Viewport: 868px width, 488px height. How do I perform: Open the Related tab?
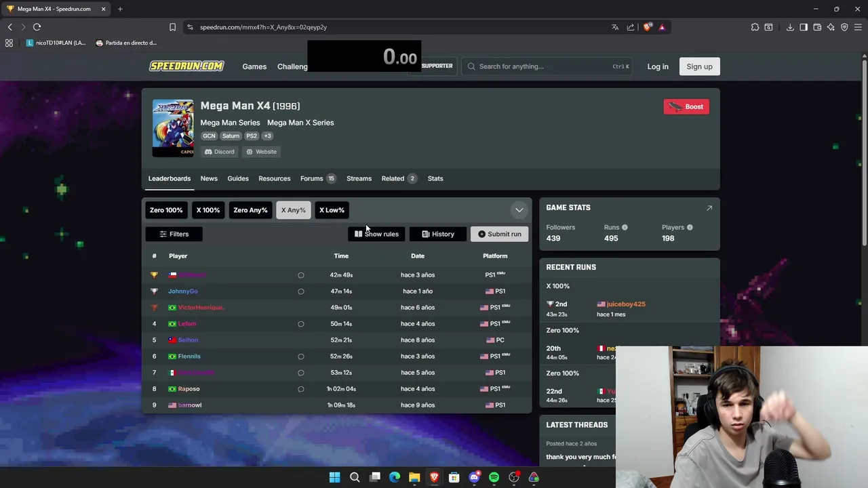[x=399, y=178]
